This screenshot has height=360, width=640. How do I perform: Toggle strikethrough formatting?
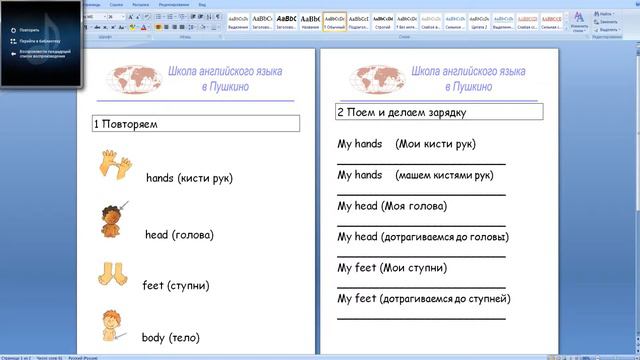[x=97, y=27]
